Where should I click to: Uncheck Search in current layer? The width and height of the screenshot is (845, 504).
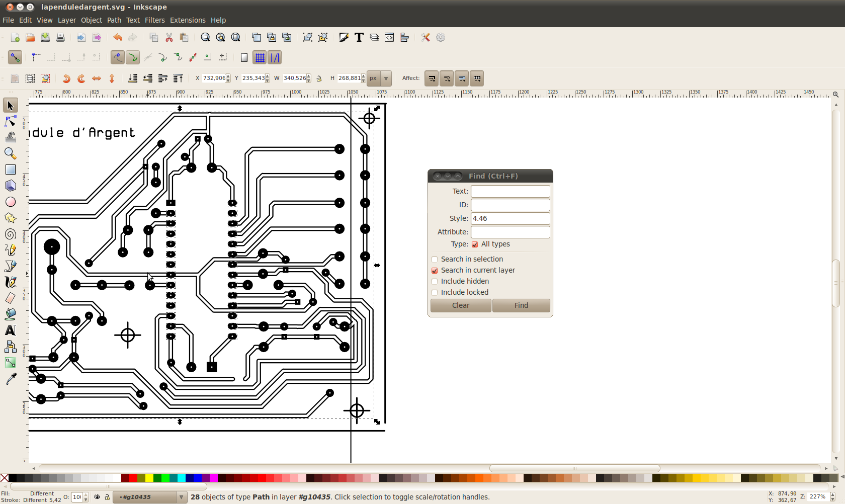point(435,271)
